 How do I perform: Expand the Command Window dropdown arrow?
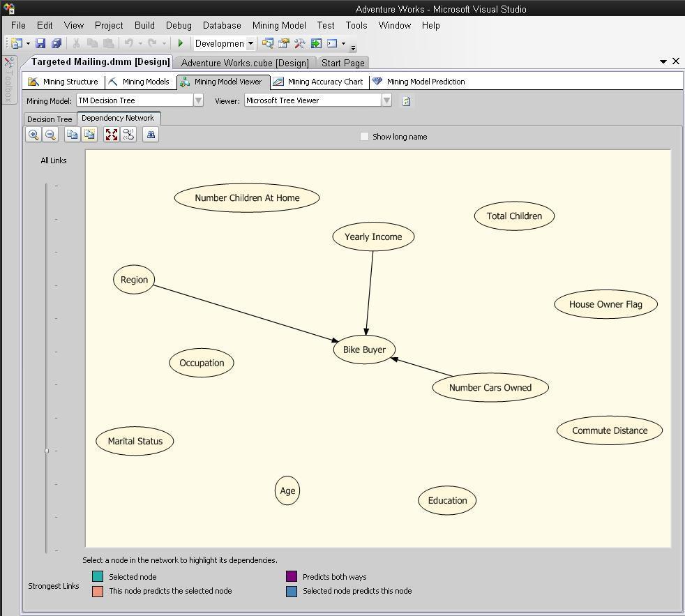tap(343, 43)
